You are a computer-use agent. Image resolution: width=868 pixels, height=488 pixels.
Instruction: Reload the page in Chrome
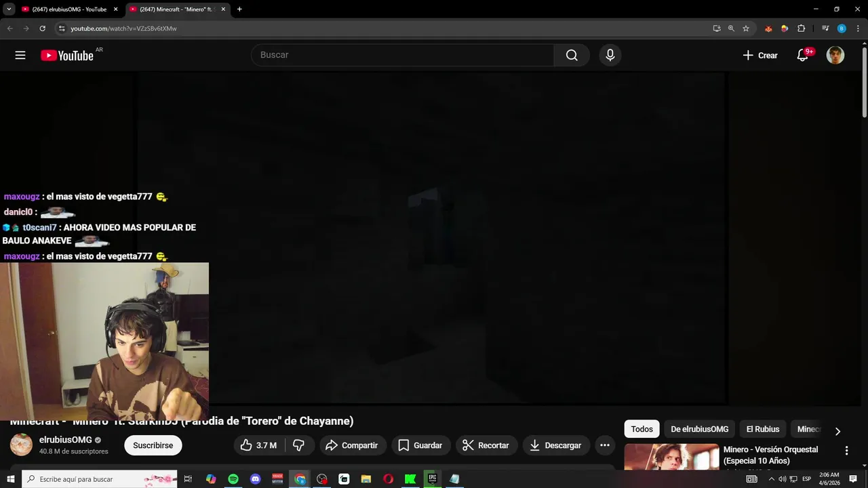tap(42, 28)
